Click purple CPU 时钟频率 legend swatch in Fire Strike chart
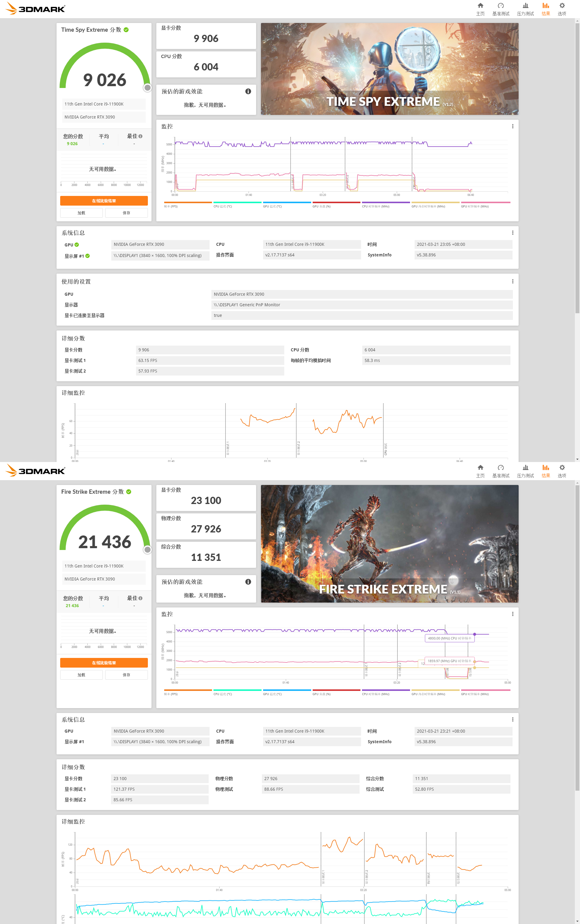The width and height of the screenshot is (580, 924). (386, 690)
